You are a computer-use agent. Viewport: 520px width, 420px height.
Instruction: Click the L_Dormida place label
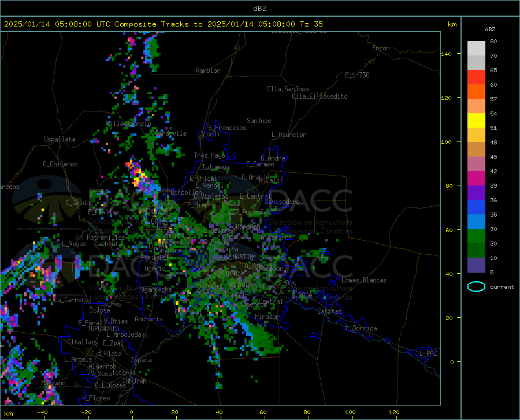(361, 328)
